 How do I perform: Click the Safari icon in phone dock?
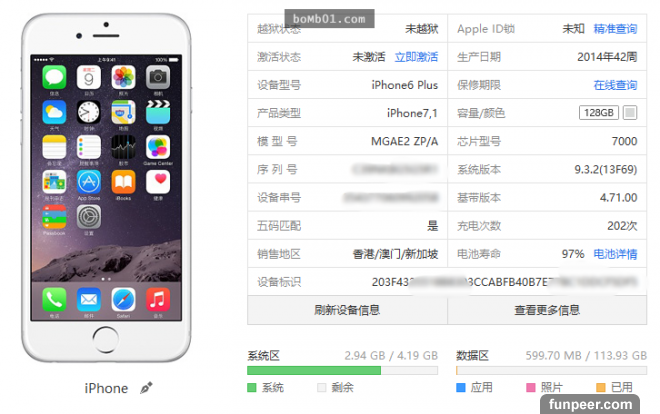[x=123, y=300]
